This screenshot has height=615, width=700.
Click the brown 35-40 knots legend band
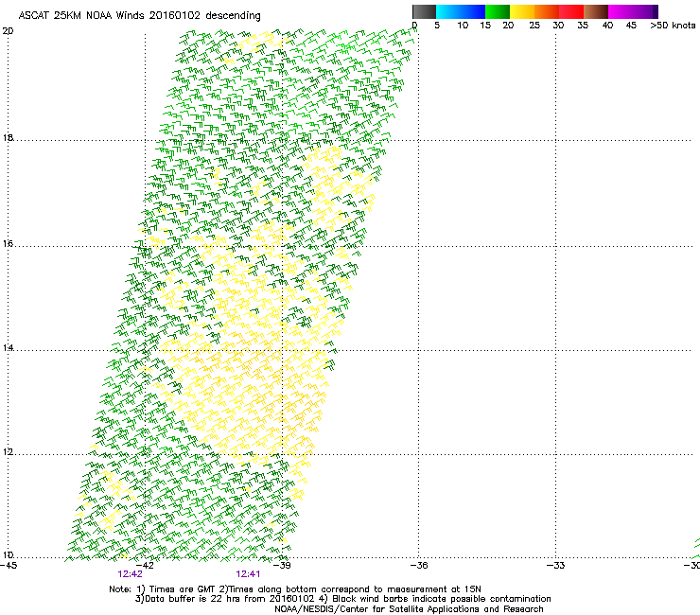click(x=596, y=11)
